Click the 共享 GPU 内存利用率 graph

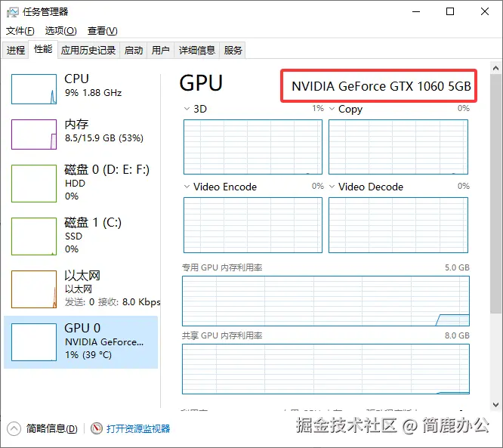click(326, 369)
